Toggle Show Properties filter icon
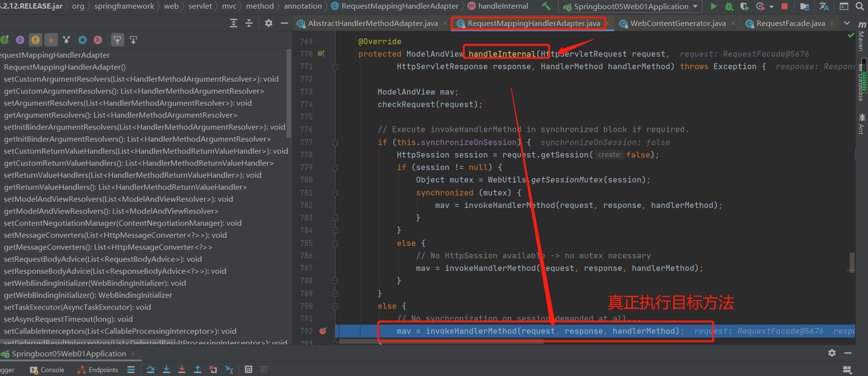 point(20,40)
